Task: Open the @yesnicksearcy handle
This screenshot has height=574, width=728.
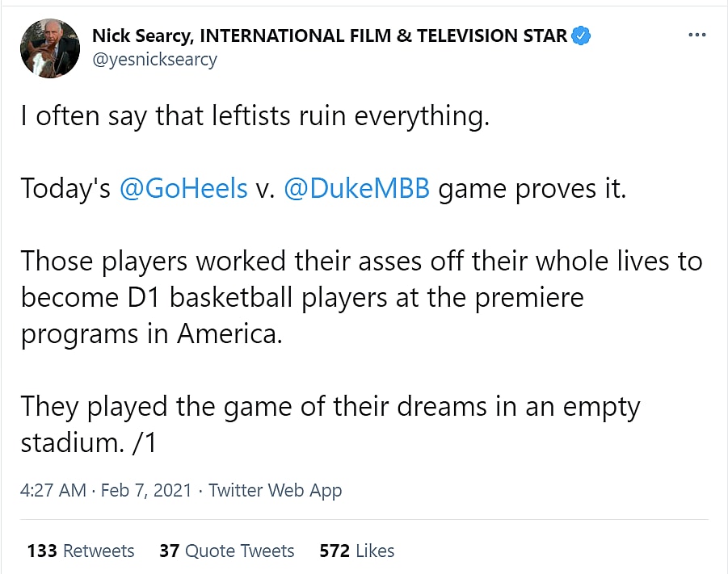Action: 154,60
